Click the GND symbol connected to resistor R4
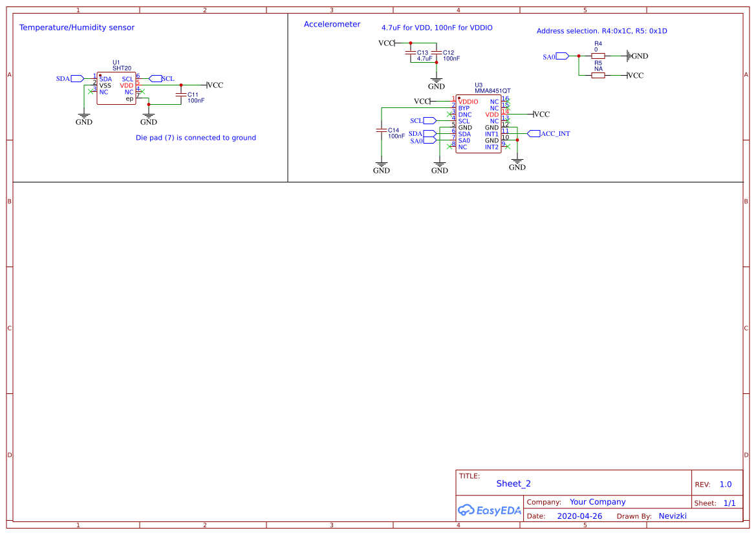The image size is (756, 535). click(638, 56)
